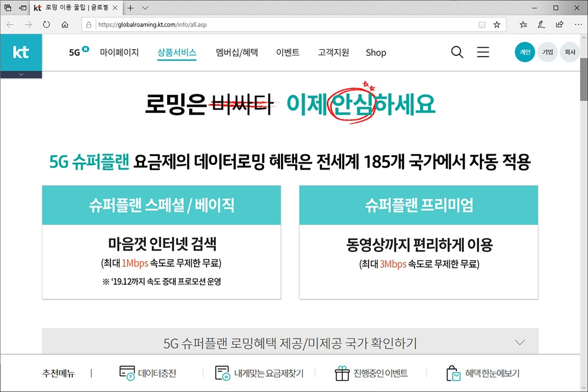Screen dimensions: 588x392
Task: Open the 이벤트 menu
Action: (288, 52)
